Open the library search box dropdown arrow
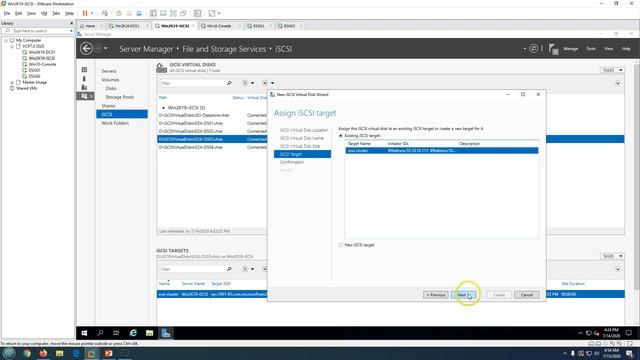 [x=71, y=31]
